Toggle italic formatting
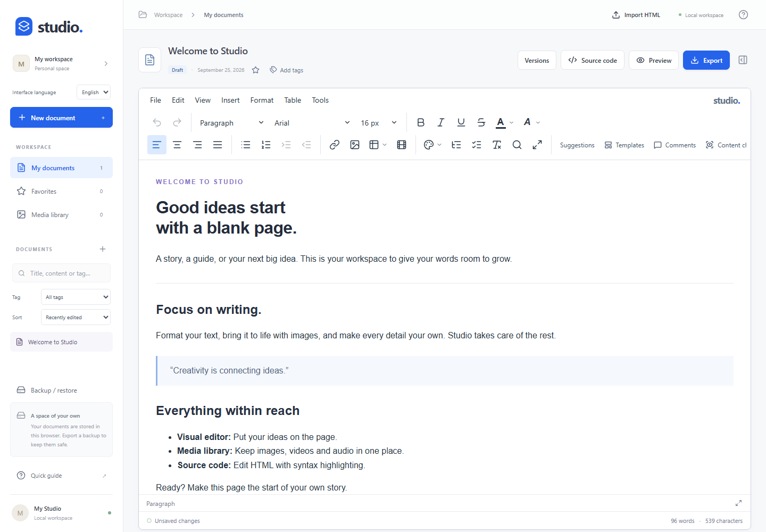The width and height of the screenshot is (766, 532). click(441, 122)
